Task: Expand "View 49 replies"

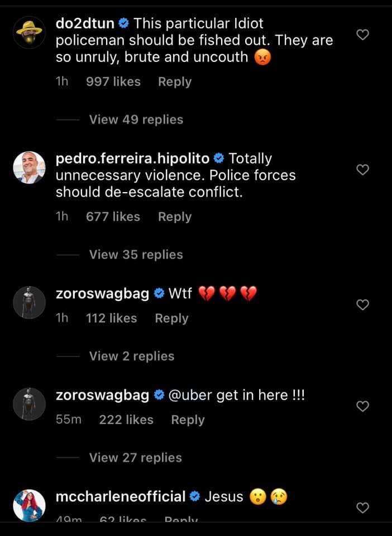Action: pyautogui.click(x=136, y=119)
